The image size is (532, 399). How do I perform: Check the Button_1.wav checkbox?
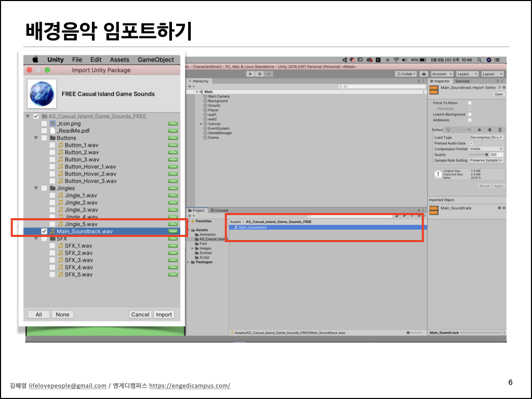(52, 145)
